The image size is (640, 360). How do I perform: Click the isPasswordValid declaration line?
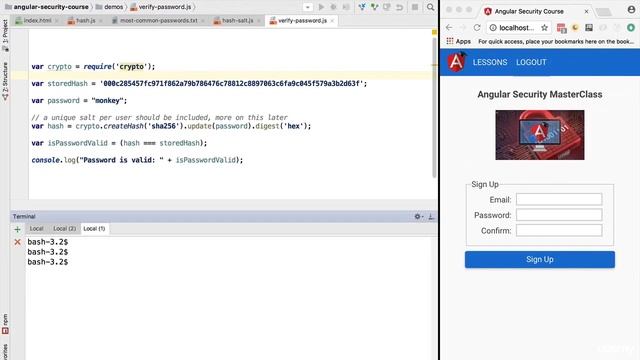coord(119,143)
